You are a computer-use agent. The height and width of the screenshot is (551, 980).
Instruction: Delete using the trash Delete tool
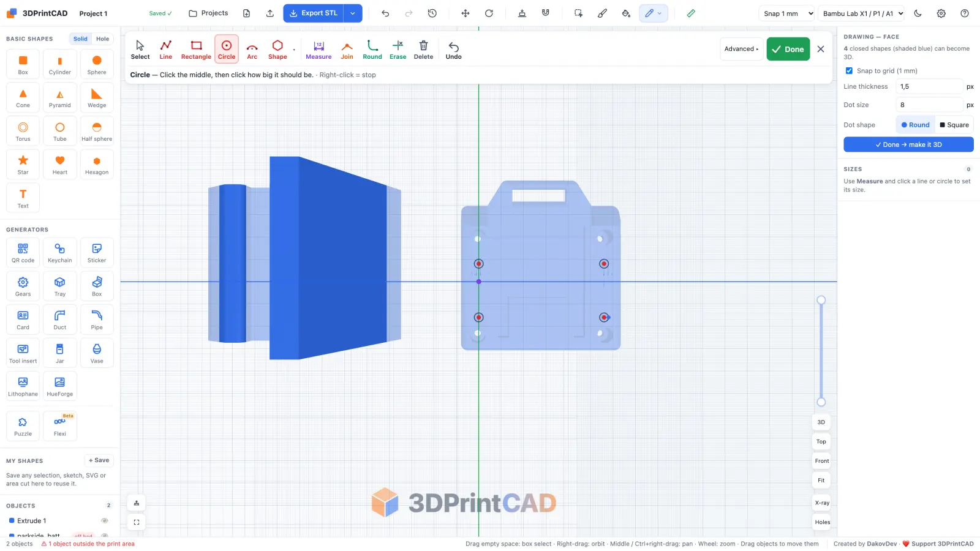423,50
